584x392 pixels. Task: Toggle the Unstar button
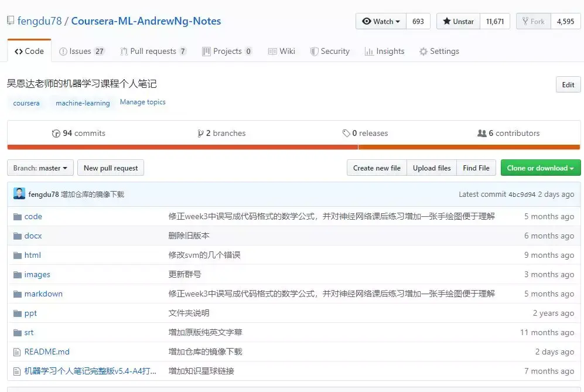point(458,21)
